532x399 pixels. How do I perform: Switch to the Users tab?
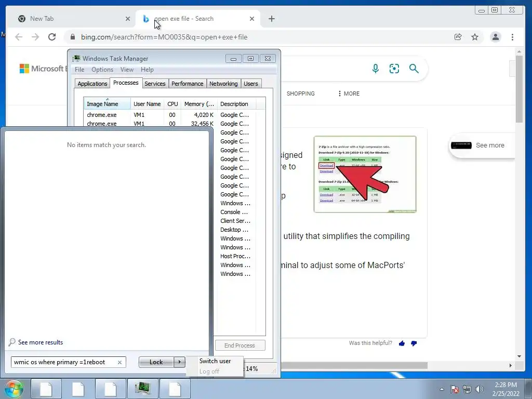tap(251, 84)
